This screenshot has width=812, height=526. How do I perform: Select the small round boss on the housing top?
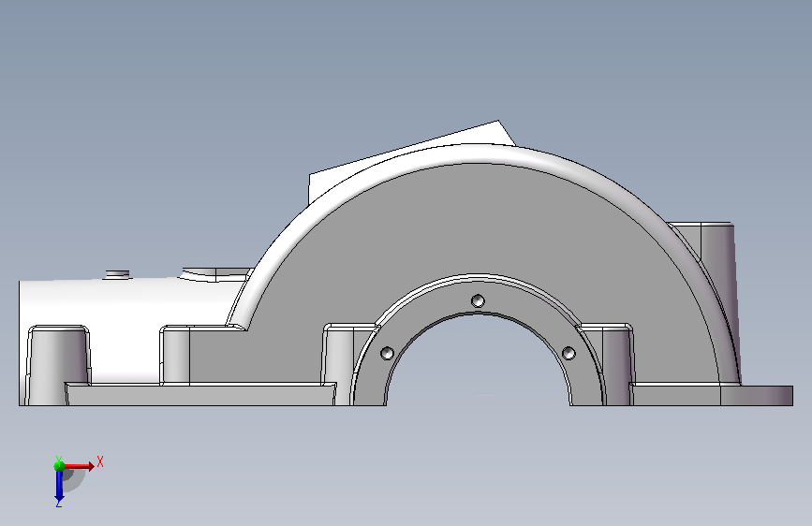(x=118, y=274)
